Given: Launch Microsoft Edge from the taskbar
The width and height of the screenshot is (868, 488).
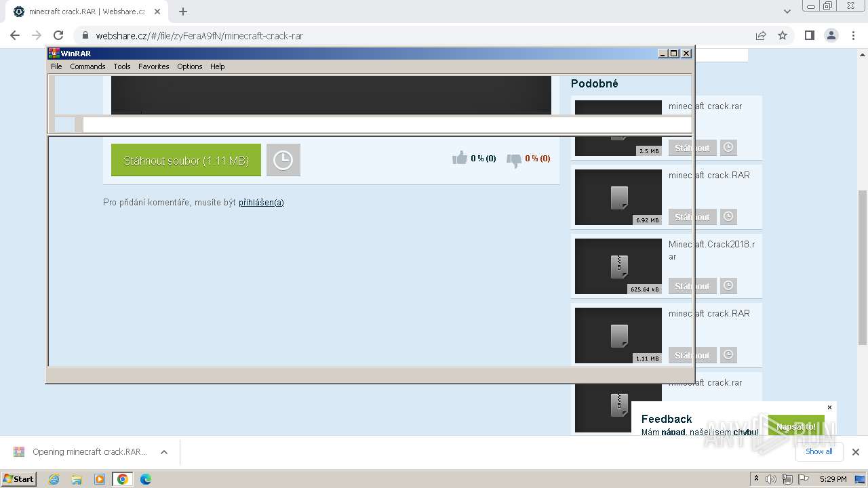Looking at the screenshot, I should click(x=146, y=479).
